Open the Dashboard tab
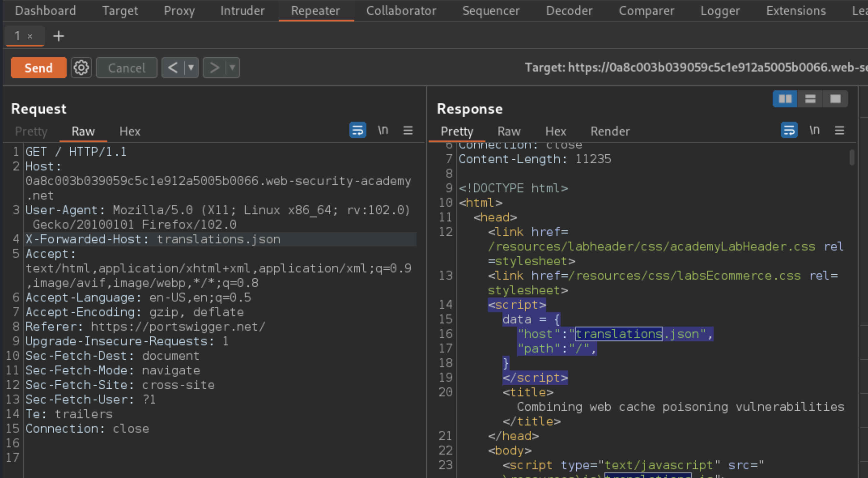 click(x=45, y=11)
